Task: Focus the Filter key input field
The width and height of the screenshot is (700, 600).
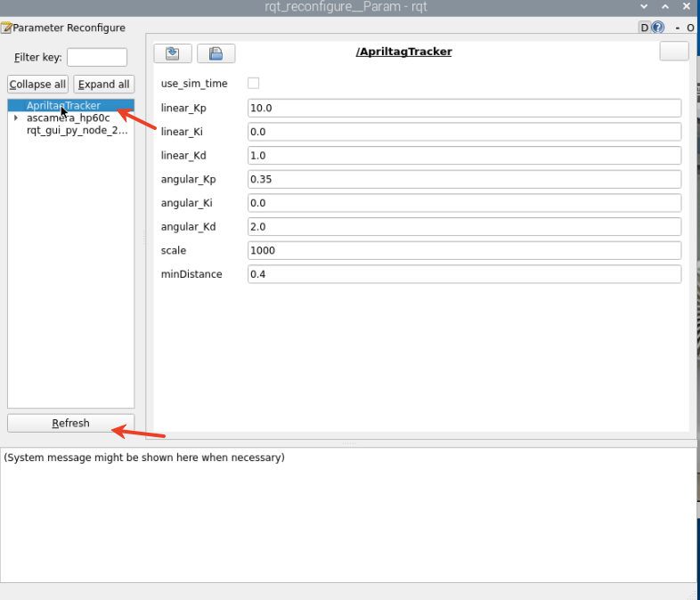Action: [97, 57]
